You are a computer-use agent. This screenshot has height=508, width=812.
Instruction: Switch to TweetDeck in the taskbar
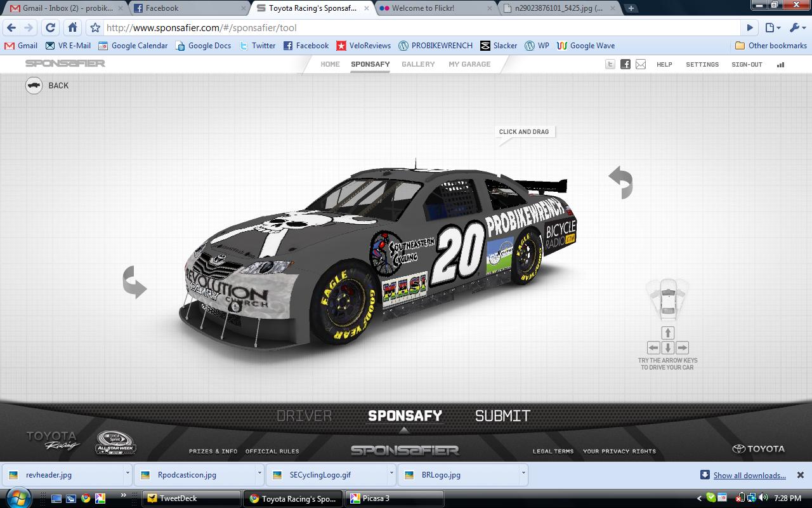[x=191, y=498]
